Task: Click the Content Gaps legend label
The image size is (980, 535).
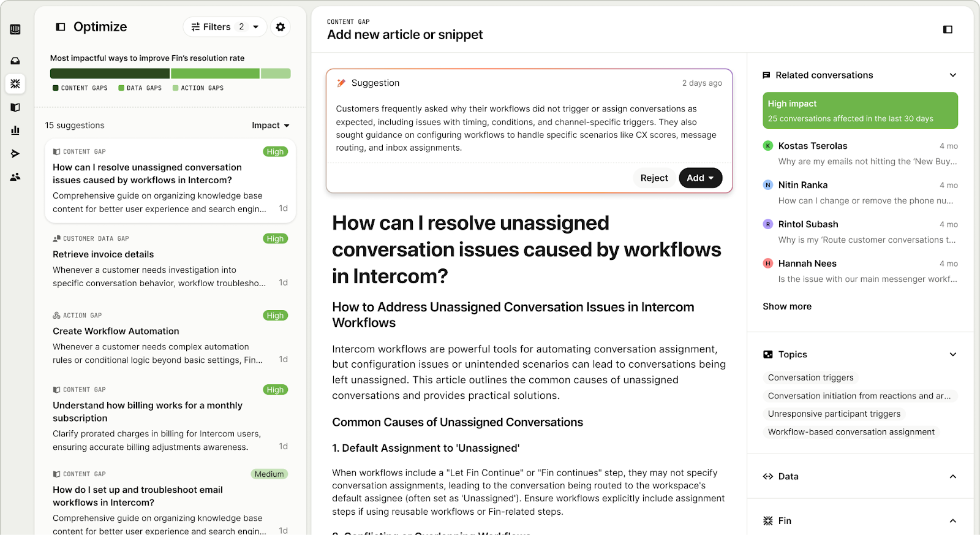Action: pyautogui.click(x=80, y=88)
